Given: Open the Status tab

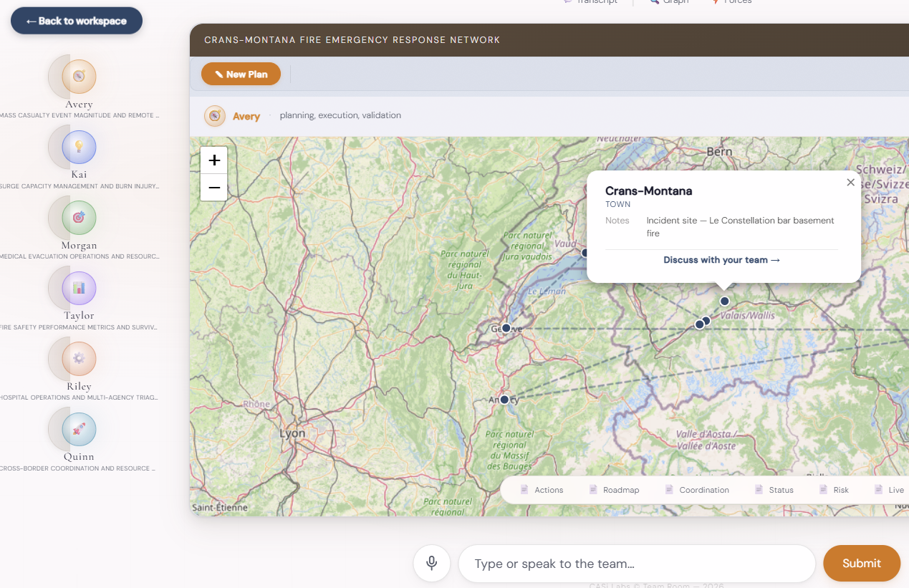Looking at the screenshot, I should pos(774,490).
